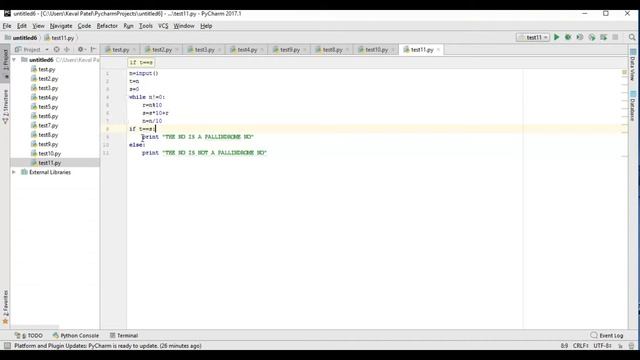The height and width of the screenshot is (360, 640).
Task: Open the File menu
Action: tap(7, 26)
